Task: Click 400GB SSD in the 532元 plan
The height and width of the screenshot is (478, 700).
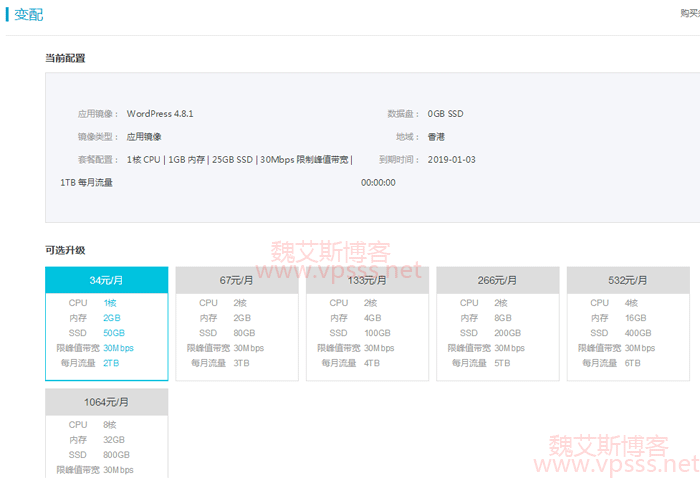Action: [639, 333]
